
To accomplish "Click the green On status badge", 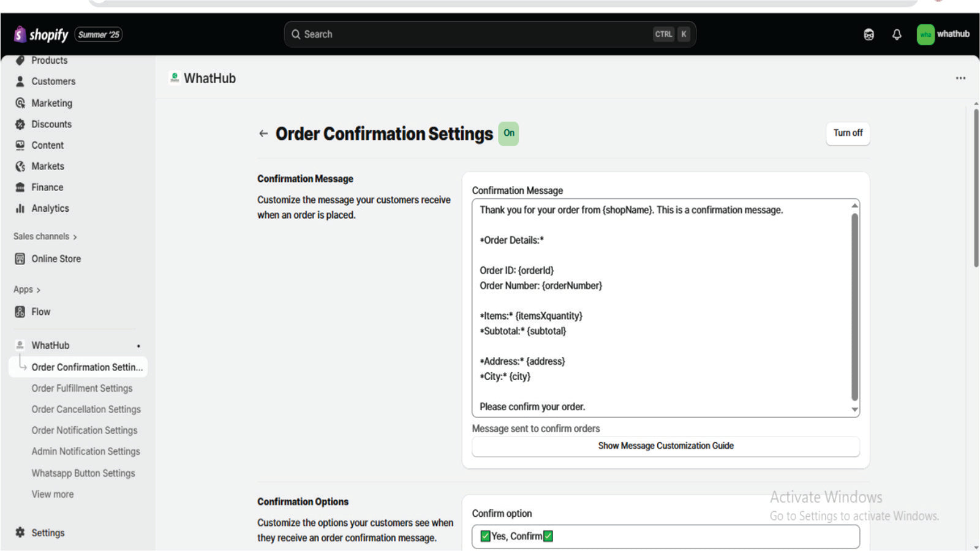I will click(x=508, y=133).
